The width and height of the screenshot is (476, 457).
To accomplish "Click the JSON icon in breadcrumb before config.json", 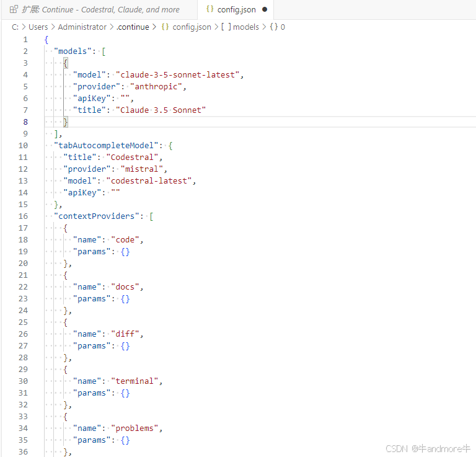I will (x=165, y=27).
